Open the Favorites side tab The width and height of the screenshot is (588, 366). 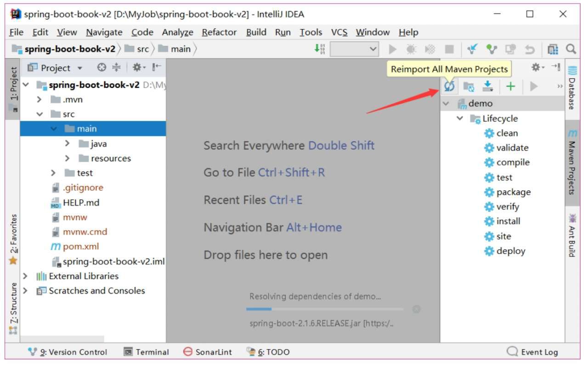tap(13, 239)
